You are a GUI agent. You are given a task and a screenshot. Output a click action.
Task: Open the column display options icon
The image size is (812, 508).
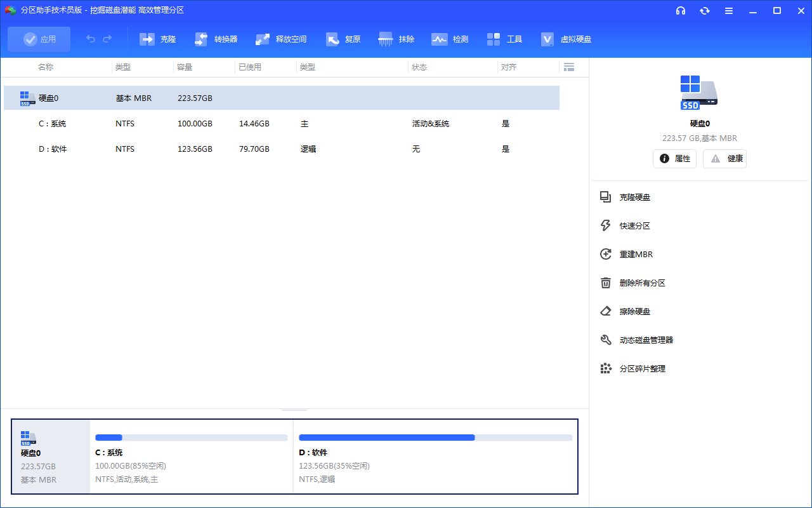[569, 67]
